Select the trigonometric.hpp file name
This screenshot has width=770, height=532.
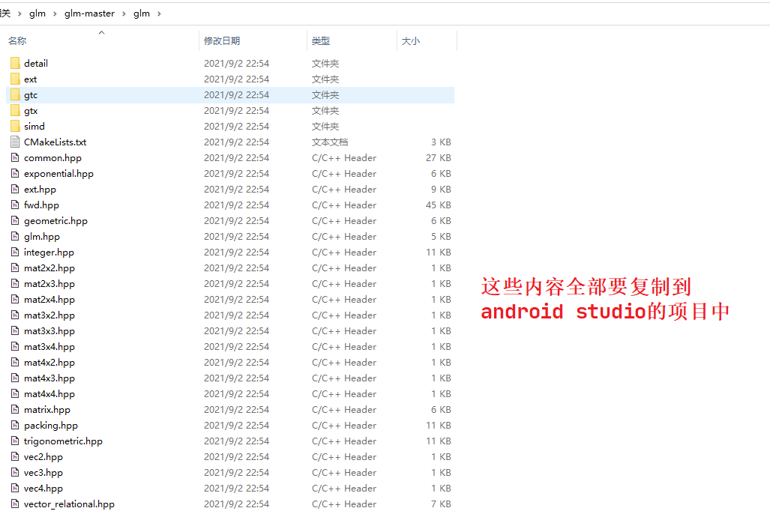click(63, 441)
